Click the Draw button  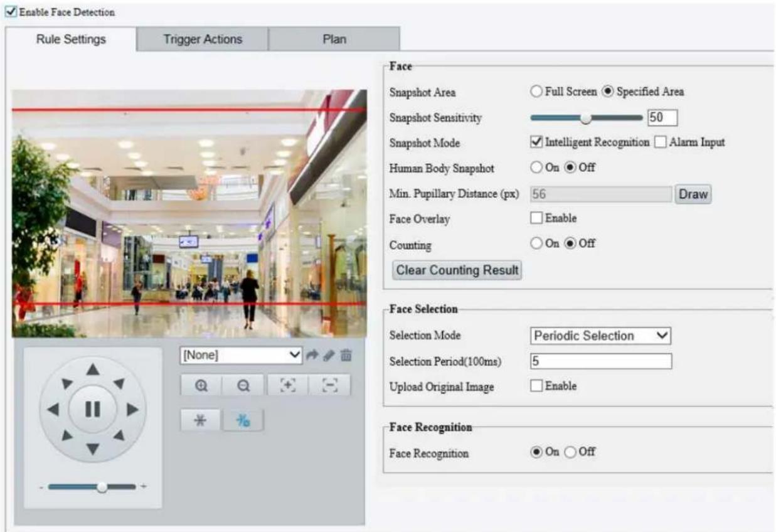pos(693,194)
